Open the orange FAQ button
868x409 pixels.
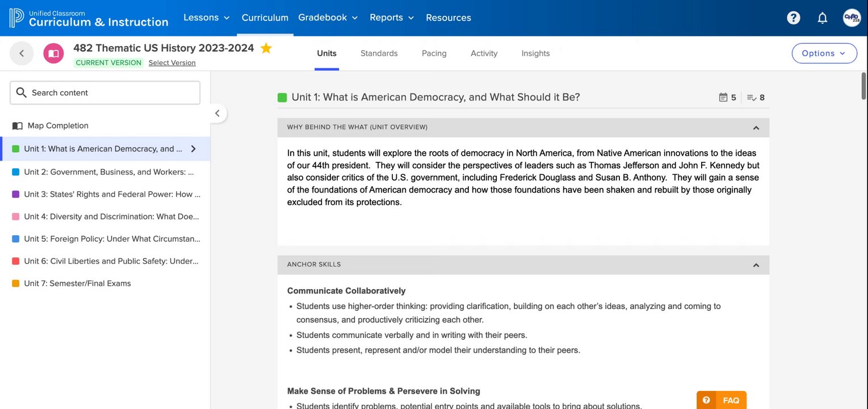[x=721, y=400]
